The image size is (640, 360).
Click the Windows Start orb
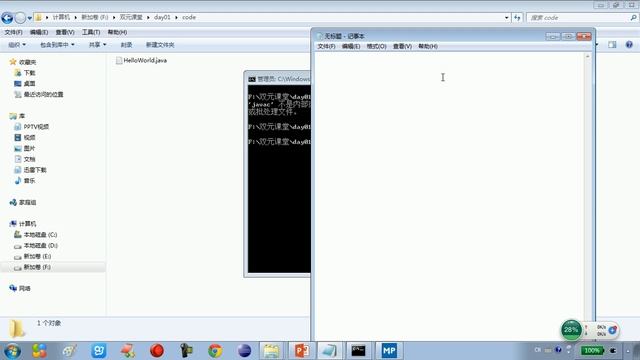coord(12,351)
